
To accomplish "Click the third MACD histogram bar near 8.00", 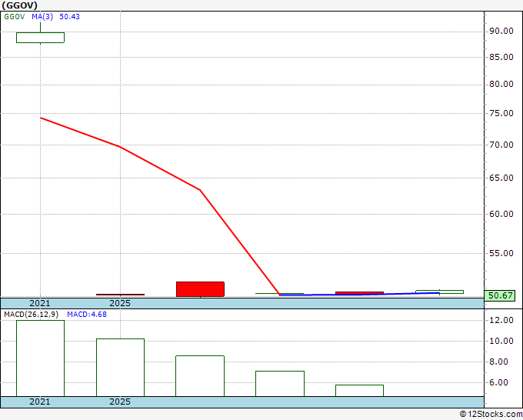I will (x=200, y=376).
